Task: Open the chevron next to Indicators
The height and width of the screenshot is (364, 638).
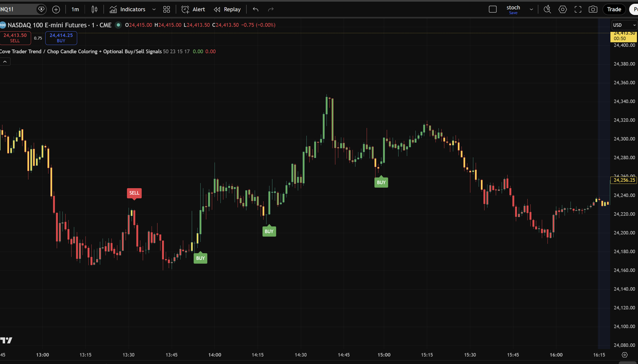Action: (x=154, y=9)
